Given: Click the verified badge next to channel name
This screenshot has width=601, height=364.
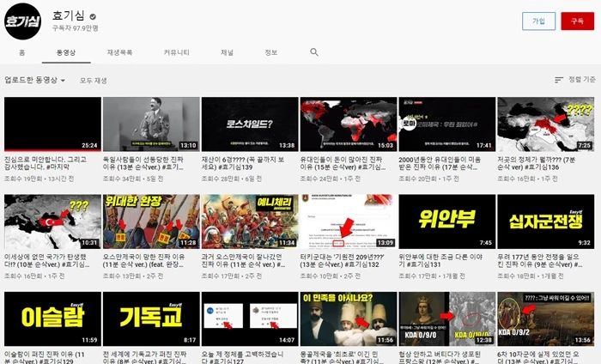Looking at the screenshot, I should (x=92, y=16).
